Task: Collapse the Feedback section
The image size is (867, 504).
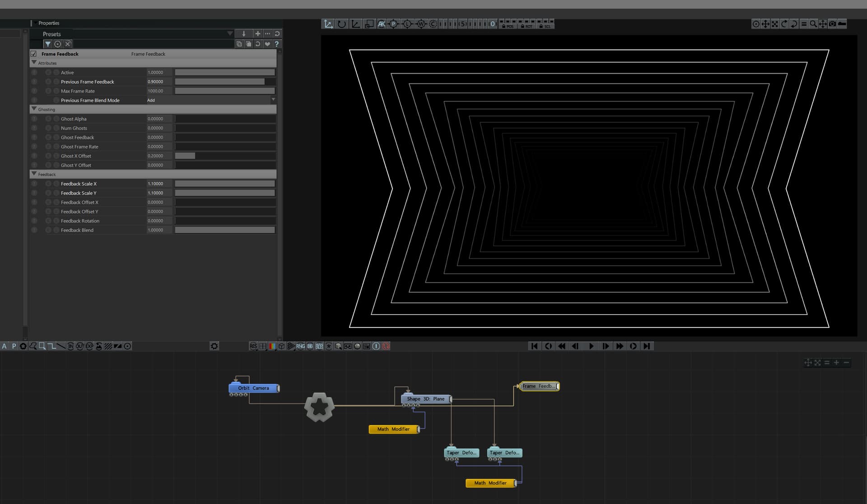Action: coord(34,174)
